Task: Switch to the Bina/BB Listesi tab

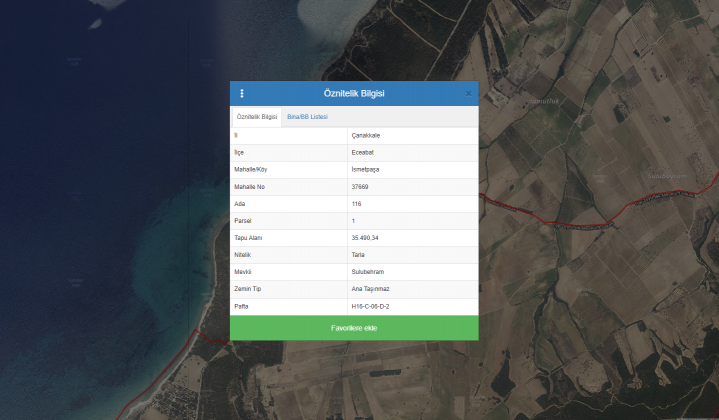Action: [x=307, y=117]
